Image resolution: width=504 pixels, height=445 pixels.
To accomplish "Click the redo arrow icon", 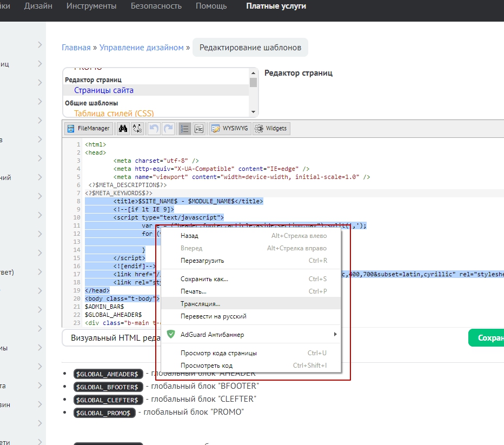I will click(168, 129).
